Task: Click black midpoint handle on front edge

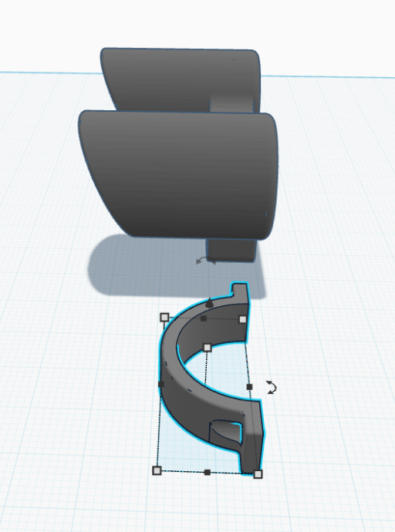Action: 208,472
